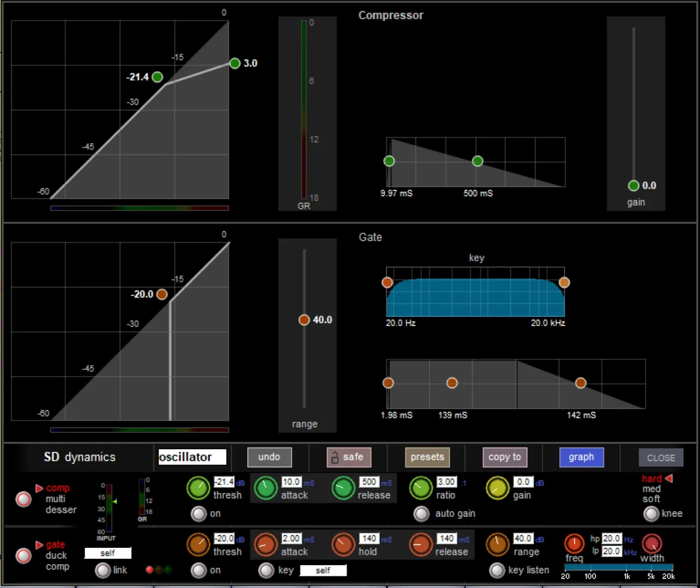Image resolution: width=700 pixels, height=588 pixels.
Task: Click the 20.0 Hz key filter node
Action: point(387,282)
